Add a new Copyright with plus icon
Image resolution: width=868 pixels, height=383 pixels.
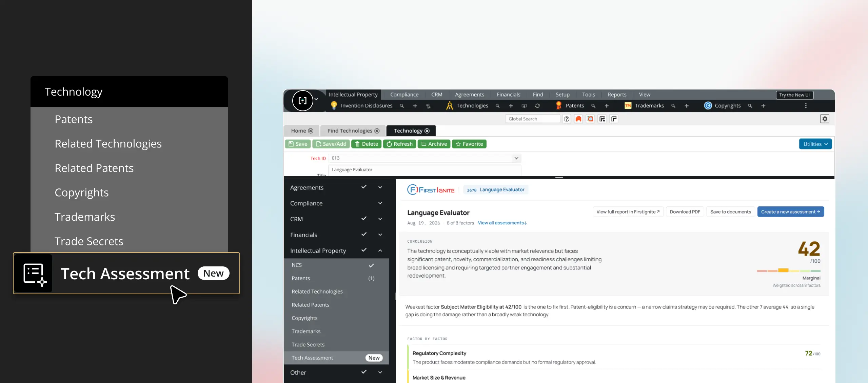point(763,106)
